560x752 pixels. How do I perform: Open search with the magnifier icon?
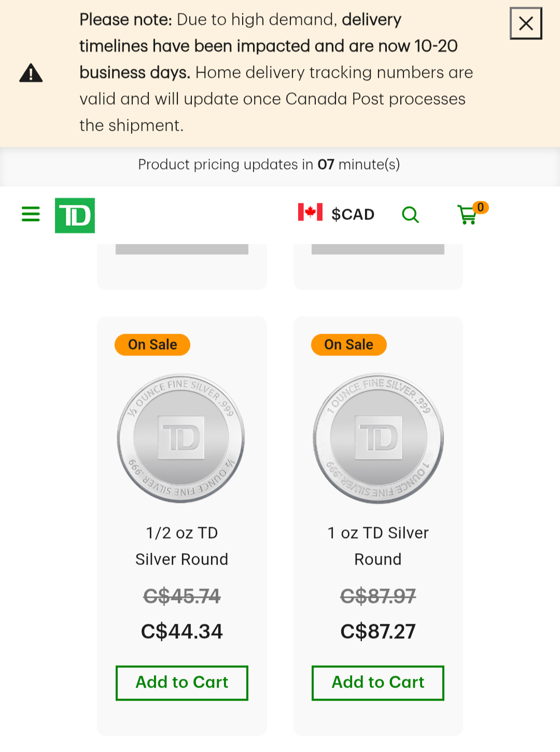point(410,214)
